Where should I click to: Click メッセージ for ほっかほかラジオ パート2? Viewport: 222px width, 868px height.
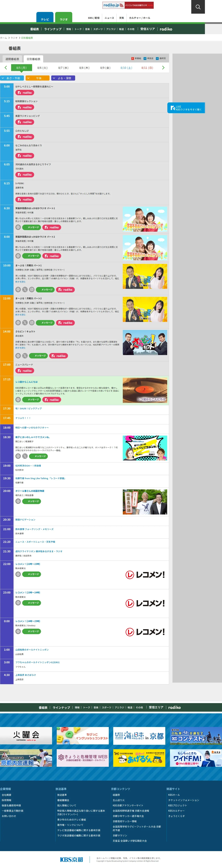tap(31, 256)
